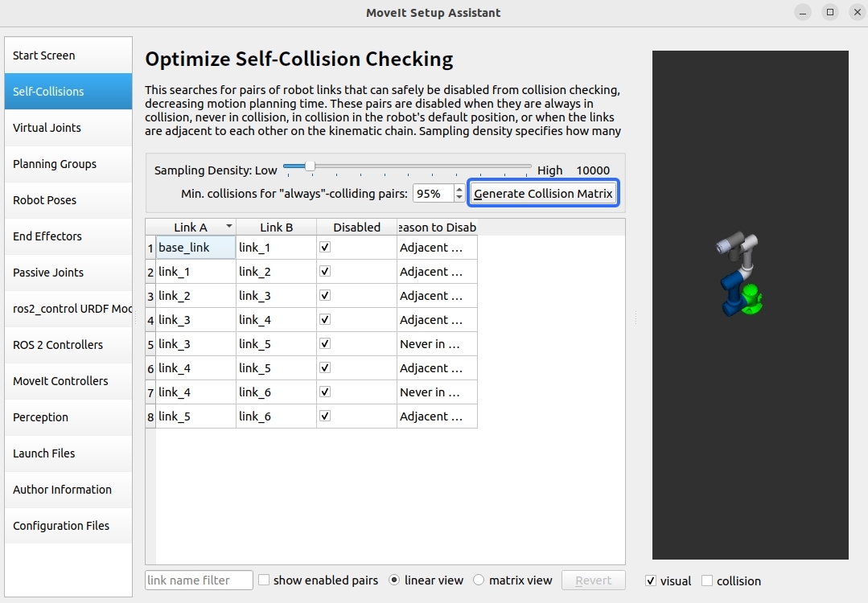Image resolution: width=868 pixels, height=603 pixels.
Task: Uncheck Disabled for link_3 and link_5
Action: point(326,343)
